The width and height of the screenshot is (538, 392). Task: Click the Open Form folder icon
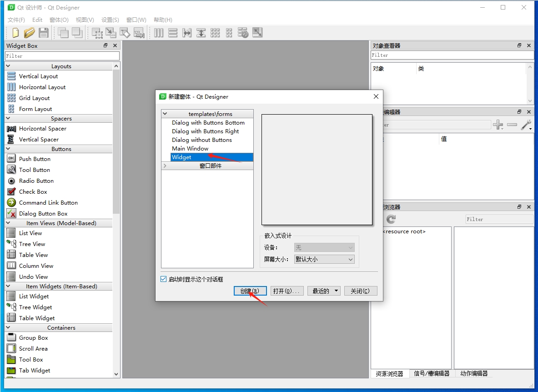(x=29, y=33)
